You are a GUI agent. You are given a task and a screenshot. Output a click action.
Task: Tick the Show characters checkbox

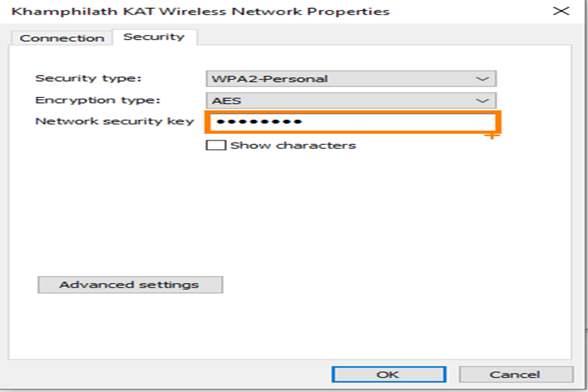[x=216, y=145]
